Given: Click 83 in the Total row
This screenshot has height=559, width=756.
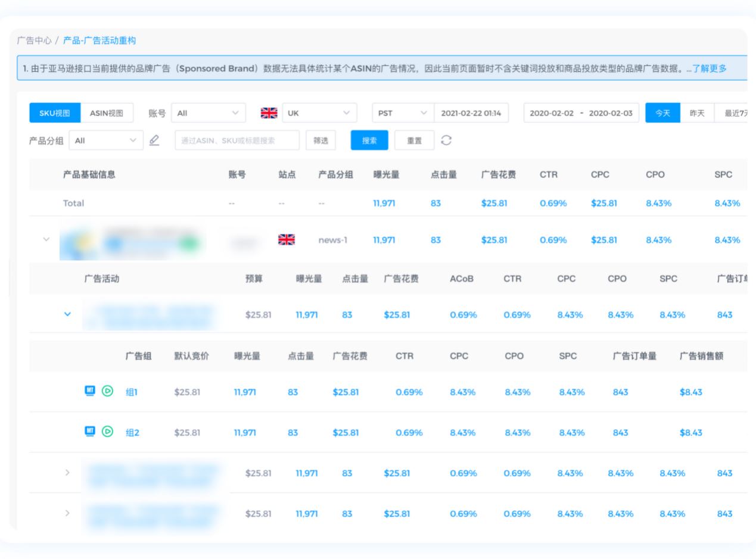Looking at the screenshot, I should 436,203.
